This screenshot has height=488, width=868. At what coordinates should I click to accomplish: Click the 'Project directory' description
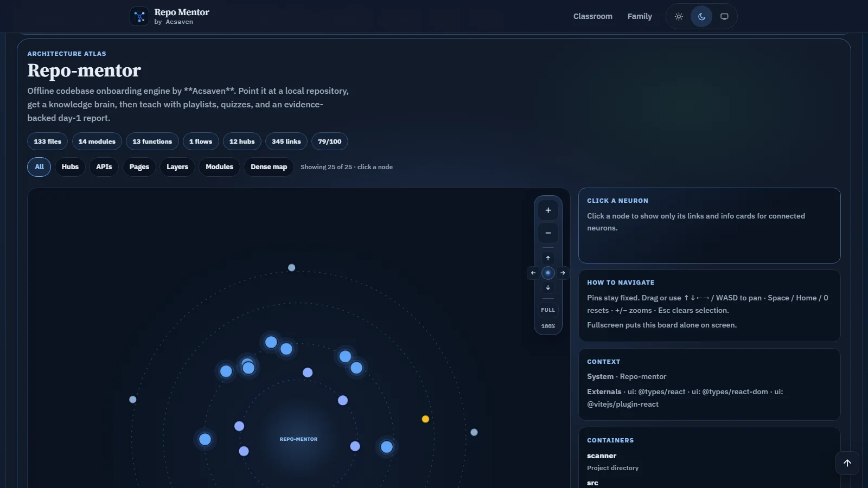pyautogui.click(x=612, y=468)
